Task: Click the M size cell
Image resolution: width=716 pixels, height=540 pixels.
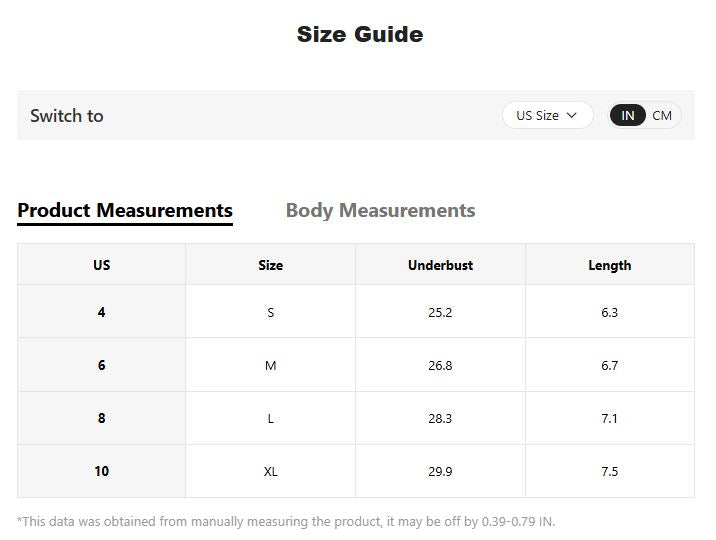Action: [x=270, y=365]
